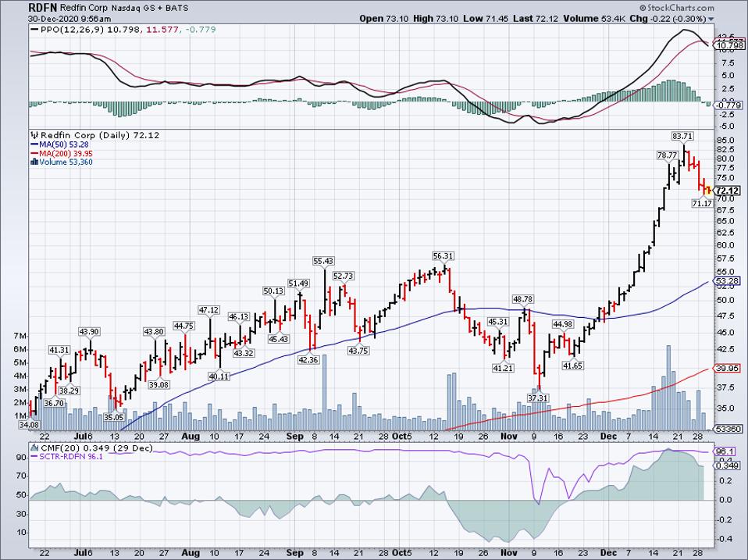
Task: Click the 52.73 price label
Action: [x=344, y=276]
